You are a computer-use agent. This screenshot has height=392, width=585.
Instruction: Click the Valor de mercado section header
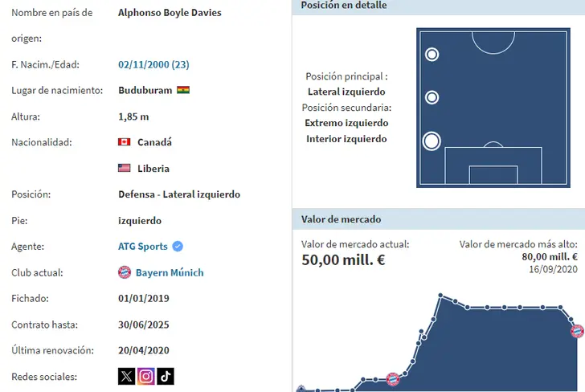coord(341,218)
